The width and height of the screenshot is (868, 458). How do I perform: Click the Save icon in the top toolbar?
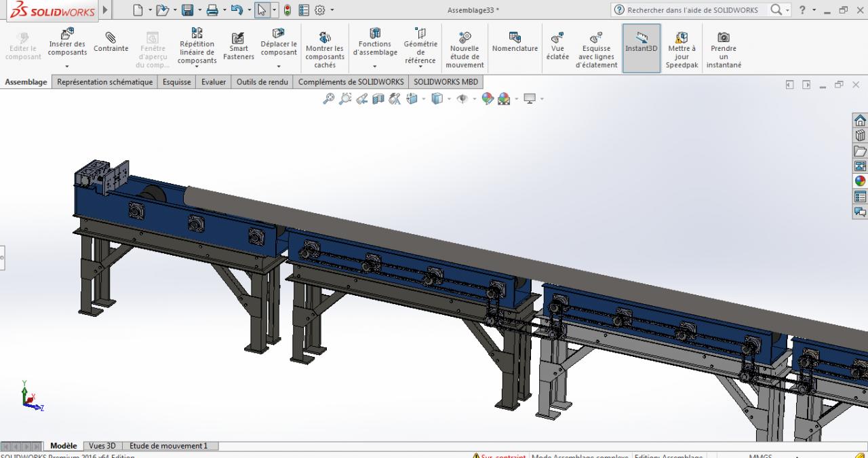(187, 10)
